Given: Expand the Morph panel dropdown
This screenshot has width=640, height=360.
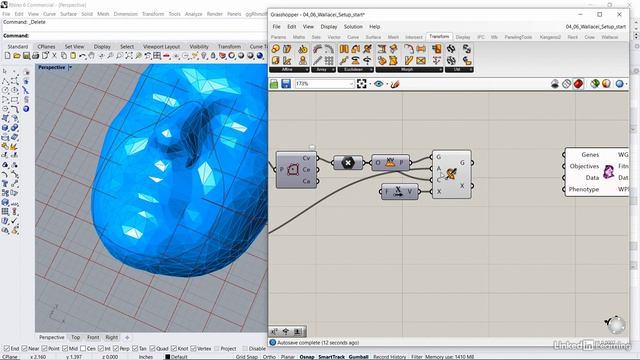Looking at the screenshot, I should [x=440, y=70].
